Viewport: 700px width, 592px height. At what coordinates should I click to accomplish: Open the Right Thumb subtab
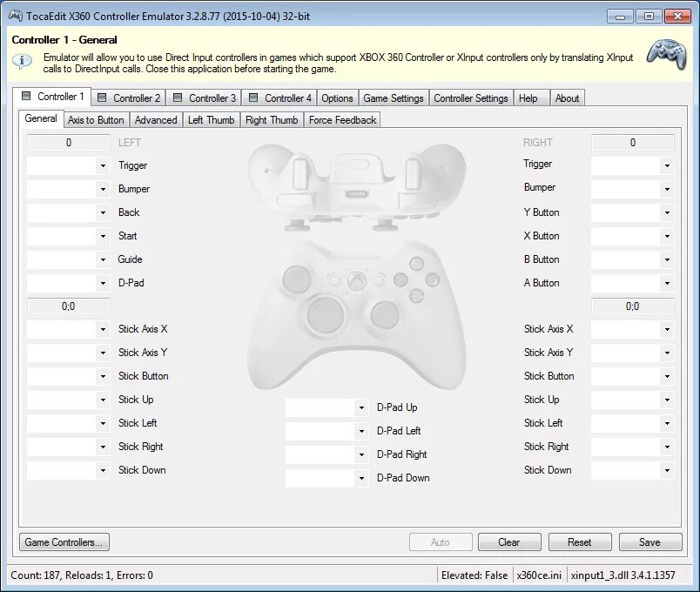tap(272, 120)
